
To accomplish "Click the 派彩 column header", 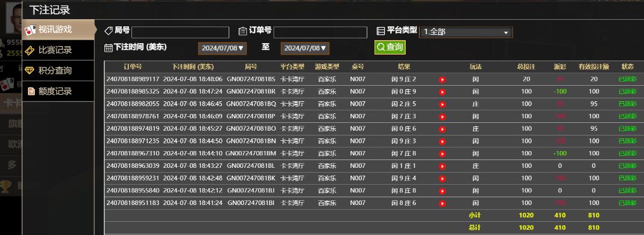I will pyautogui.click(x=560, y=67).
